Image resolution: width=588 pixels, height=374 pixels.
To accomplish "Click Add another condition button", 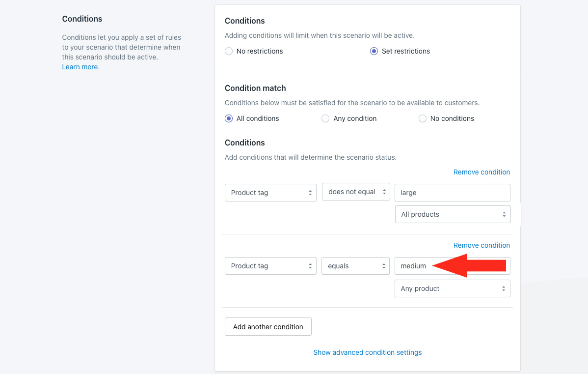I will point(268,327).
